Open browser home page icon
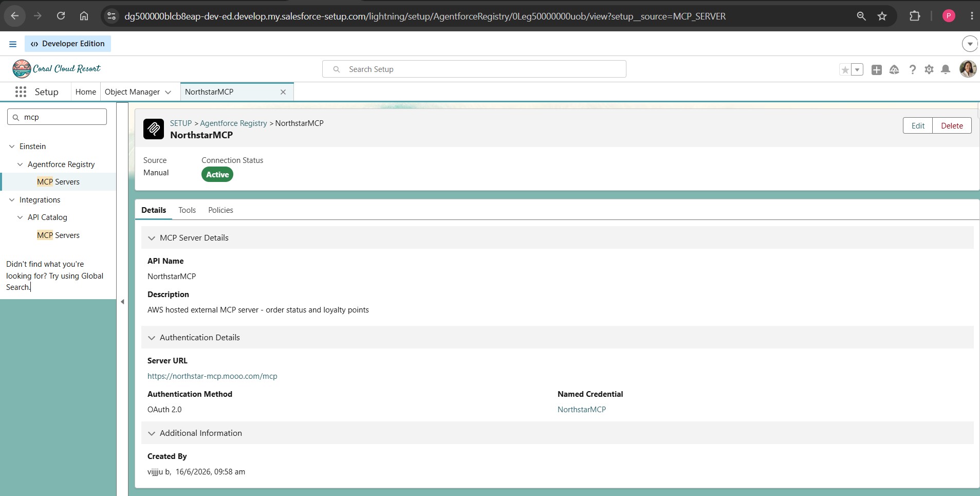 [84, 16]
